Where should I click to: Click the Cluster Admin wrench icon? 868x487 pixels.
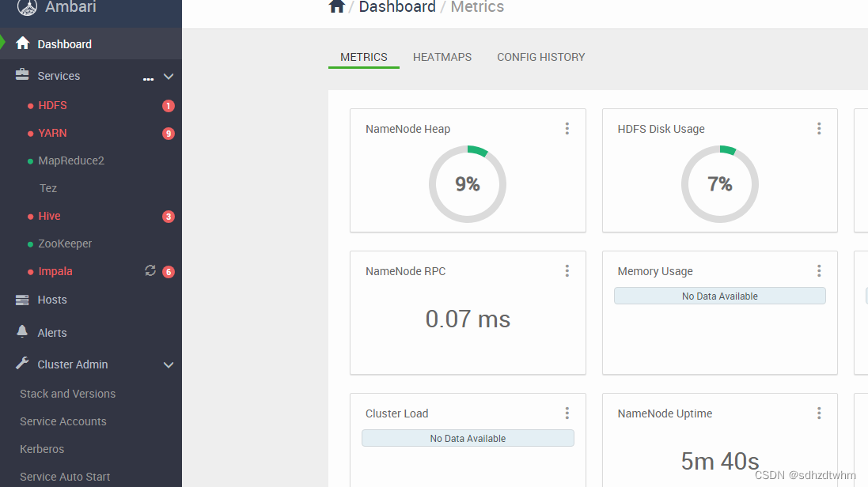coord(22,363)
